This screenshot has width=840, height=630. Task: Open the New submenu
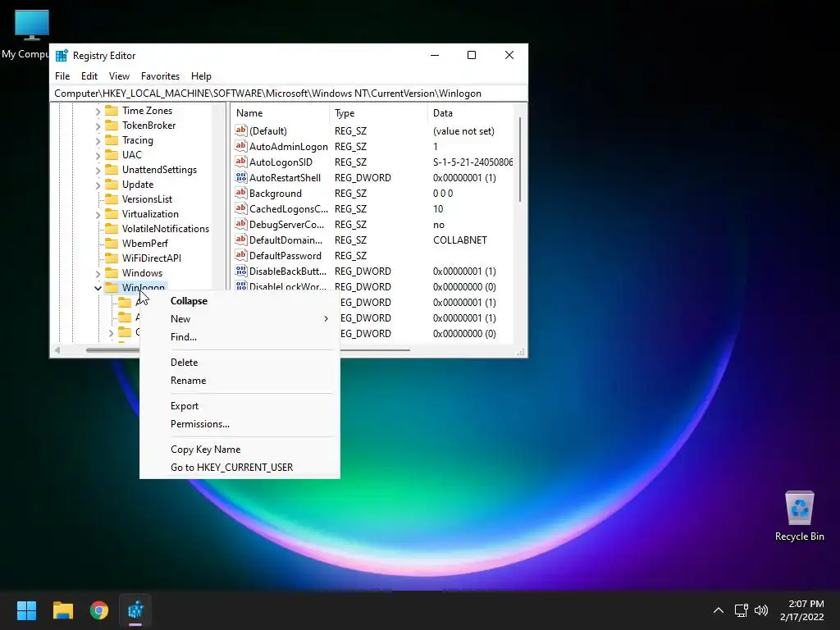click(x=240, y=319)
